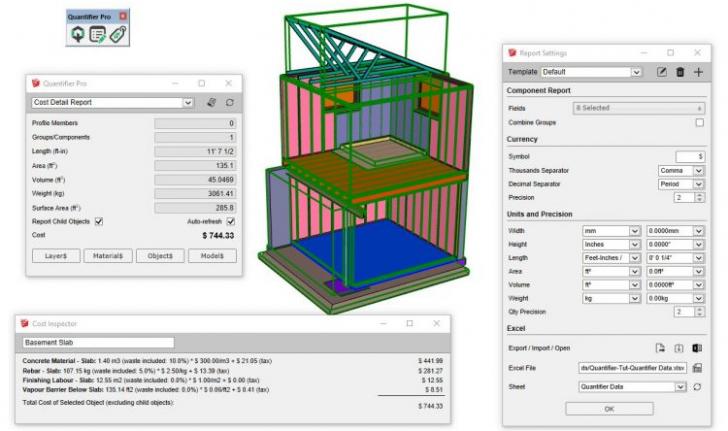Open the Volume unit dropdown
728x431 pixels.
(x=611, y=285)
